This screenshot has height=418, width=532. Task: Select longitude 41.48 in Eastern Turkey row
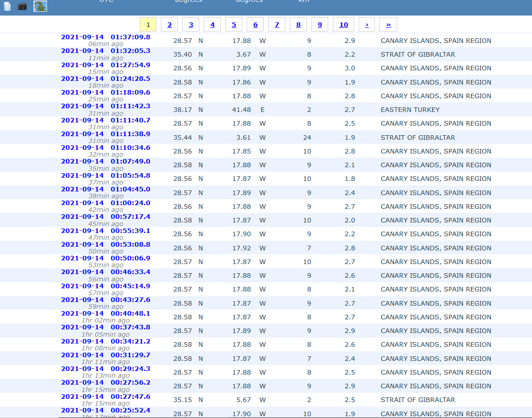(242, 110)
